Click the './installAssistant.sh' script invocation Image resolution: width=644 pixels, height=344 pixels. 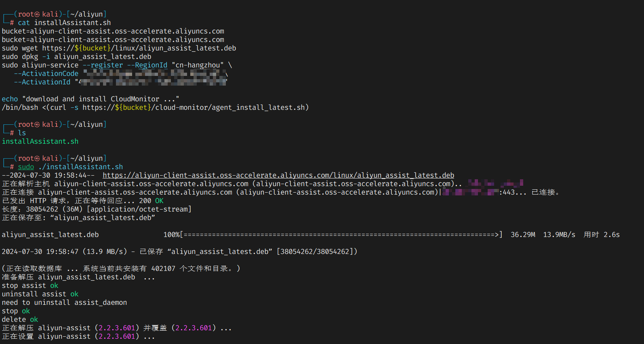(x=81, y=167)
